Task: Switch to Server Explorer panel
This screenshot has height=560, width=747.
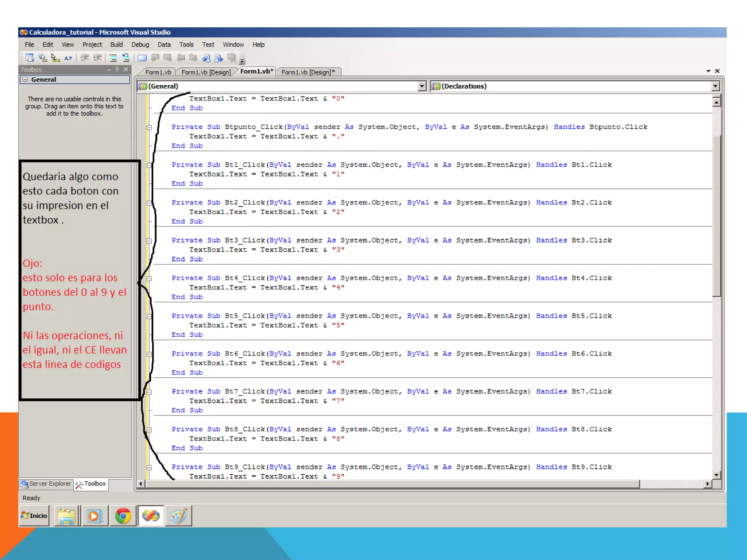Action: coord(46,484)
